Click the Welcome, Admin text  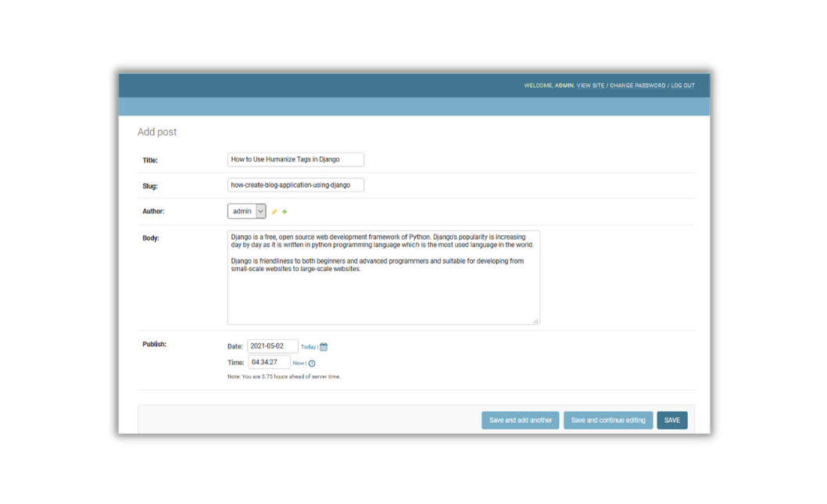pyautogui.click(x=549, y=85)
